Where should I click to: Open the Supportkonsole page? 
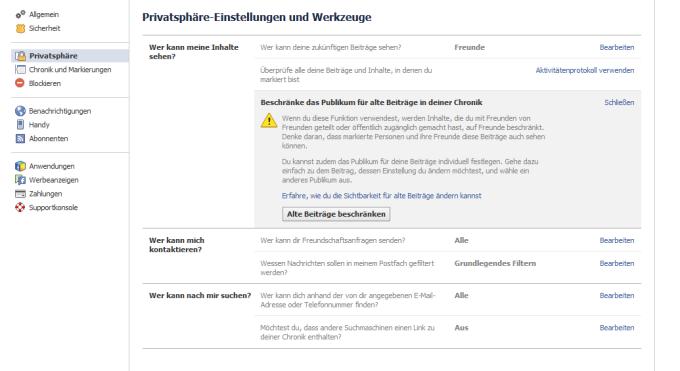[x=53, y=207]
